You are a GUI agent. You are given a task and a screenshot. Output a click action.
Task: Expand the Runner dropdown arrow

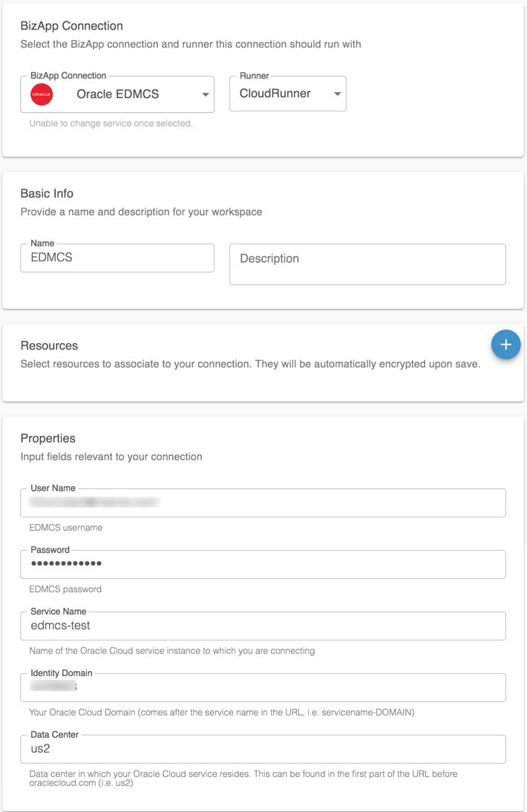click(337, 94)
